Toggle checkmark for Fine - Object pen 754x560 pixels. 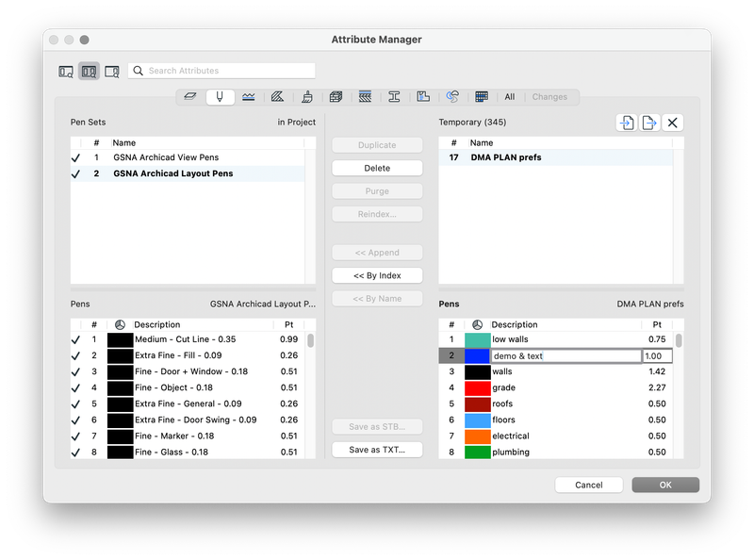[75, 387]
